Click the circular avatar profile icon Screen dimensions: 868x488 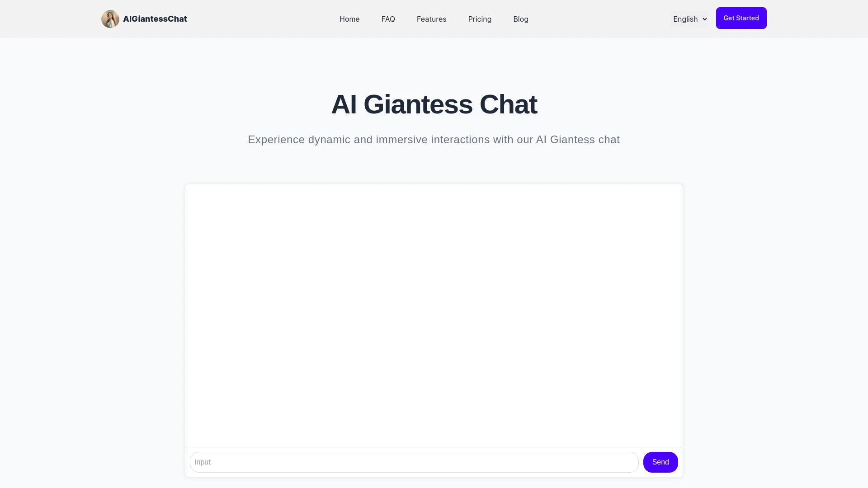[110, 19]
